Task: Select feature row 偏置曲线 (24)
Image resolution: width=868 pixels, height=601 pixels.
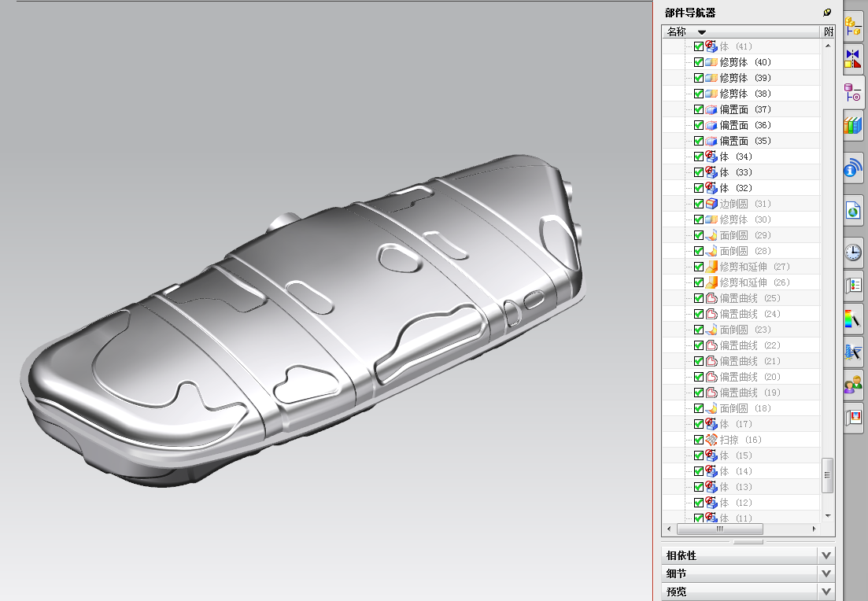Action: click(741, 314)
